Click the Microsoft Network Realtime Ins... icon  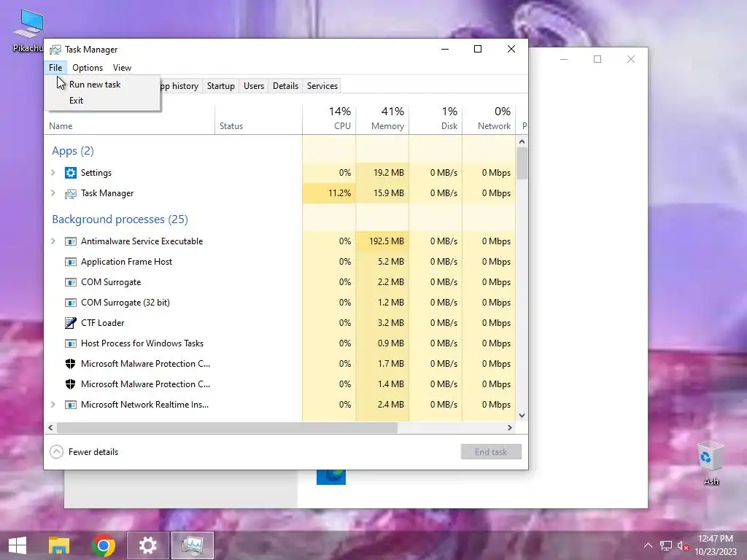coord(71,405)
